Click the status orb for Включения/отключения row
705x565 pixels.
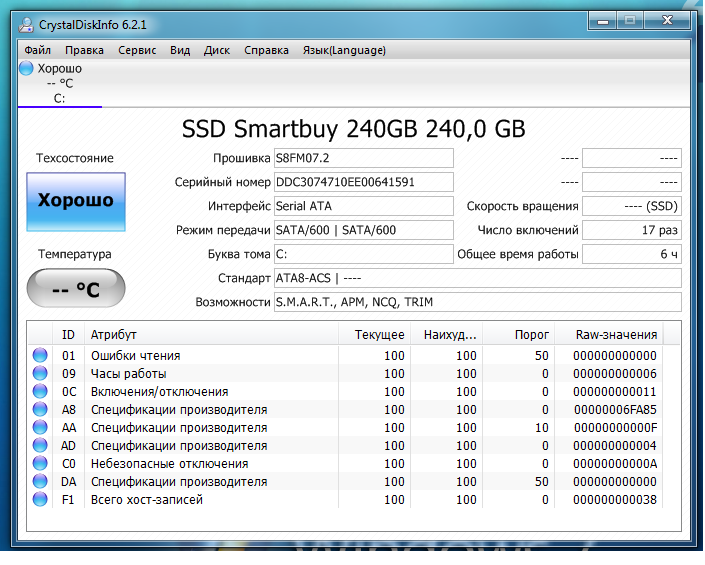(40, 391)
